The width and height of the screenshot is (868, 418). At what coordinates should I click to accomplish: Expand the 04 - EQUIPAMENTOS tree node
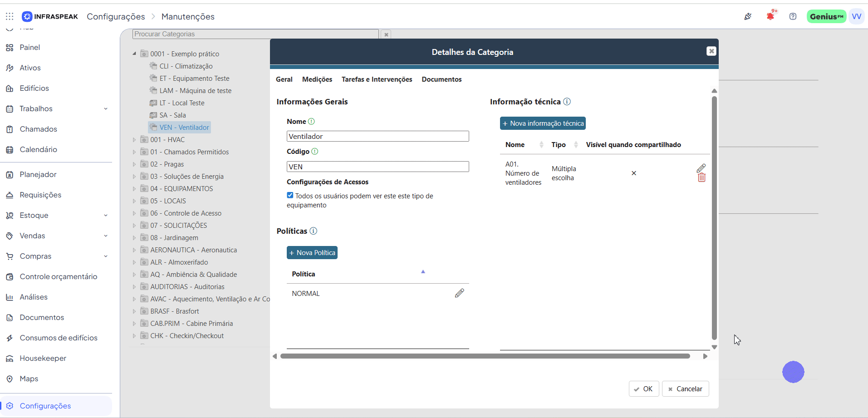134,189
